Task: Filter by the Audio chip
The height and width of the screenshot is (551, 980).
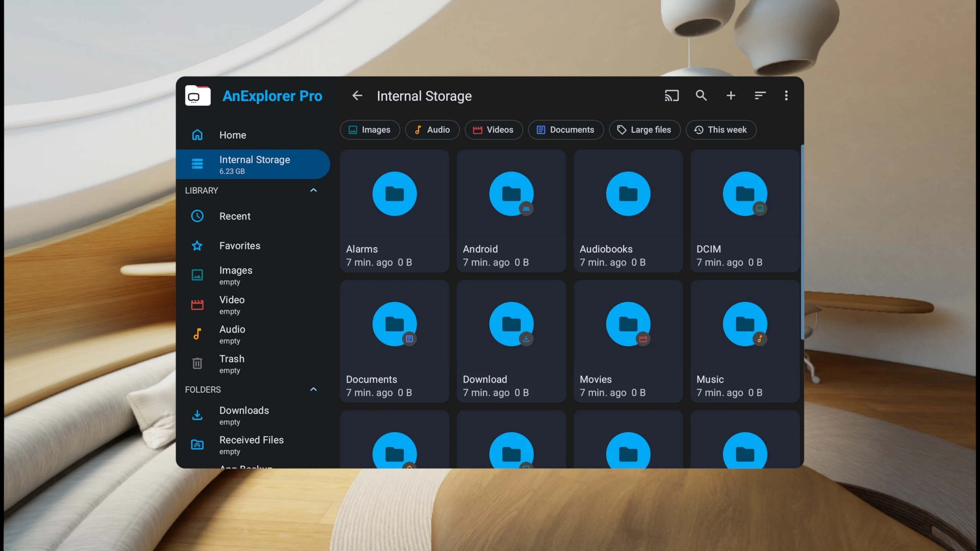Action: (x=432, y=130)
